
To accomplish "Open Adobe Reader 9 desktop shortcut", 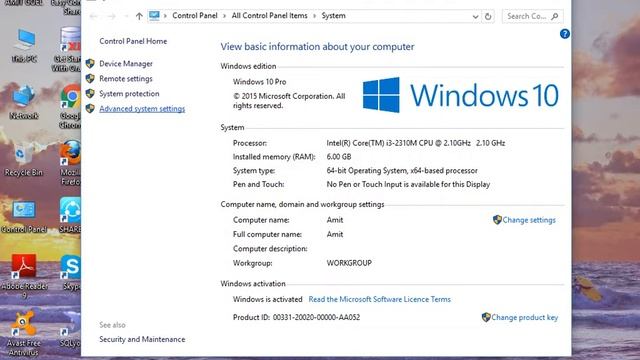I will coord(24,276).
